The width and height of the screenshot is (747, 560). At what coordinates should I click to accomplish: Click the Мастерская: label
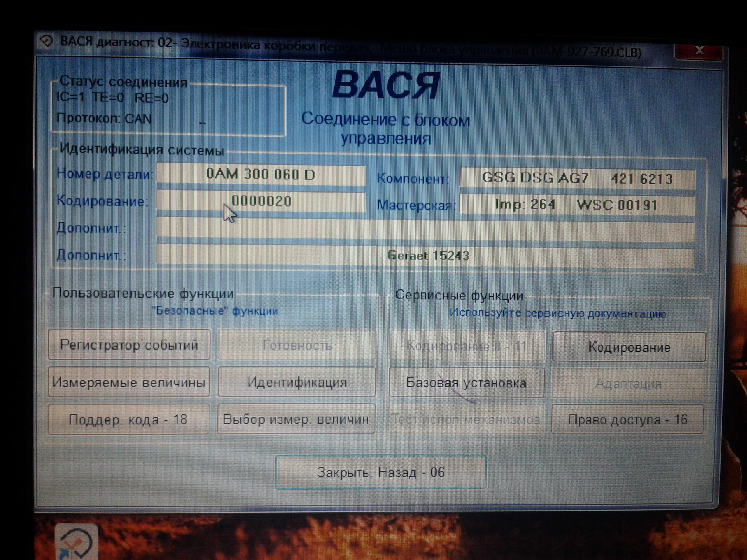(x=416, y=205)
